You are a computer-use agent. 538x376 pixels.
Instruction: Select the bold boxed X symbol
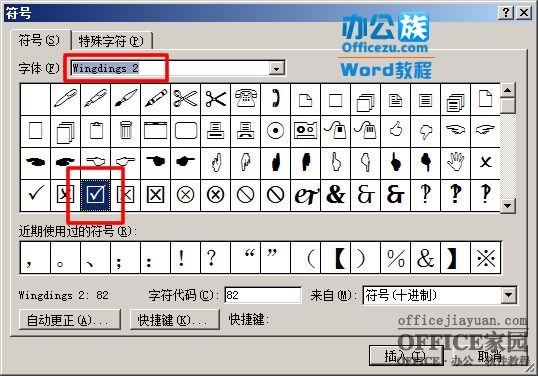[x=156, y=195]
